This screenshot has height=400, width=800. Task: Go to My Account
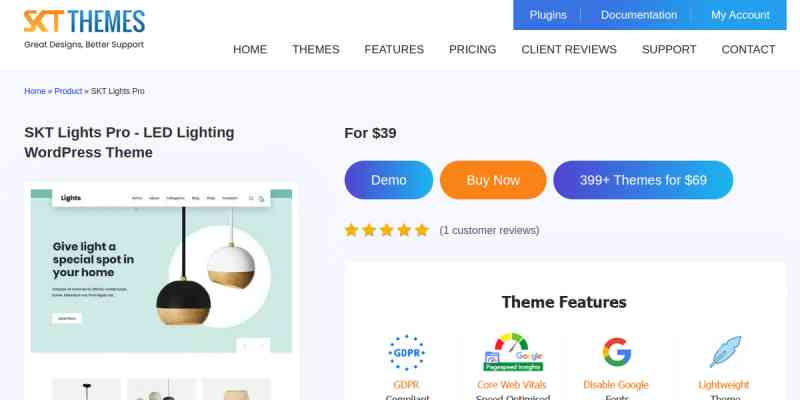click(x=740, y=15)
